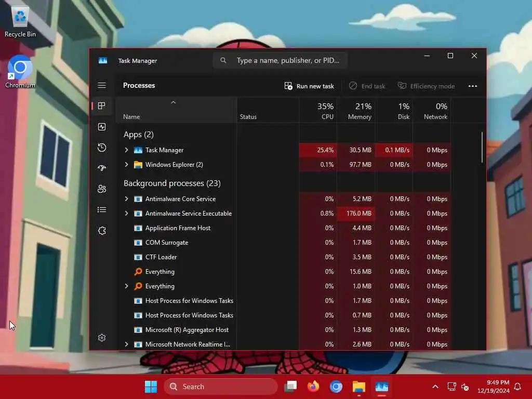532x399 pixels.
Task: Click the Task Manager search field
Action: pos(280,60)
